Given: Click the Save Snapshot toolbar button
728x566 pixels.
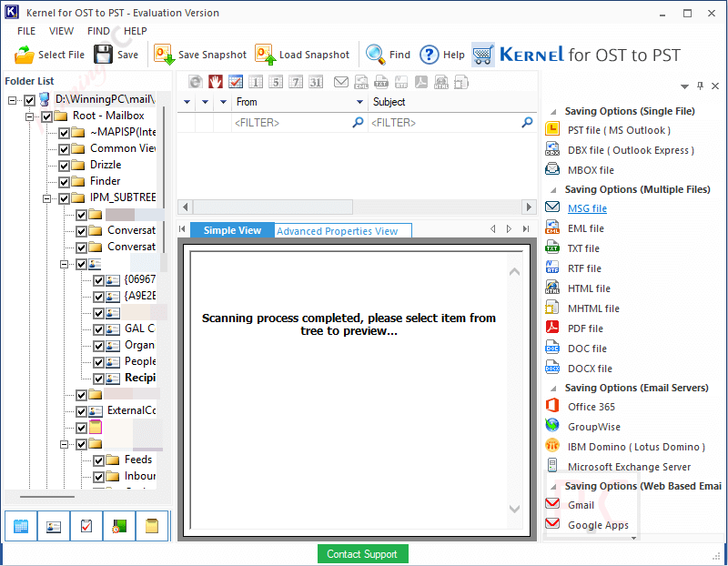Looking at the screenshot, I should pos(200,55).
